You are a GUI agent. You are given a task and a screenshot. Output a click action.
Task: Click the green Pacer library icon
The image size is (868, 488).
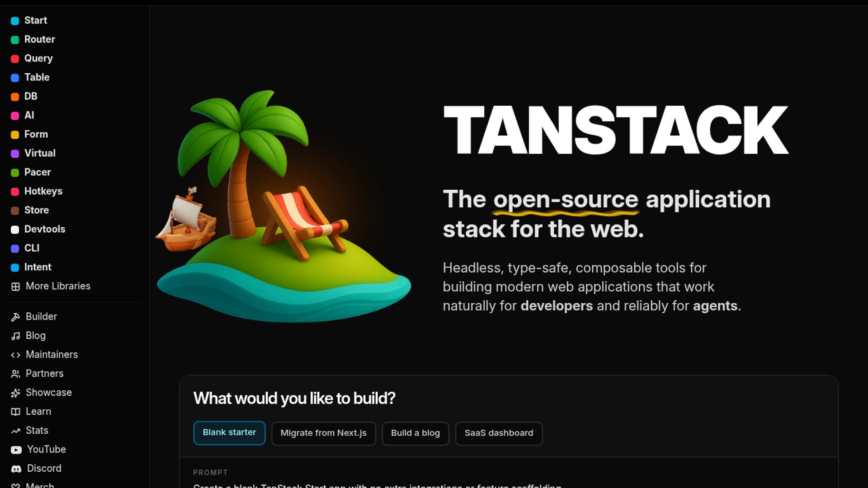(x=15, y=173)
